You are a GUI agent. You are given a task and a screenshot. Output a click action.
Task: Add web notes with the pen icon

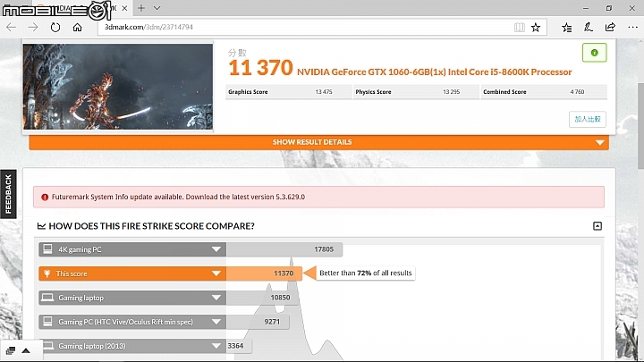[x=589, y=27]
